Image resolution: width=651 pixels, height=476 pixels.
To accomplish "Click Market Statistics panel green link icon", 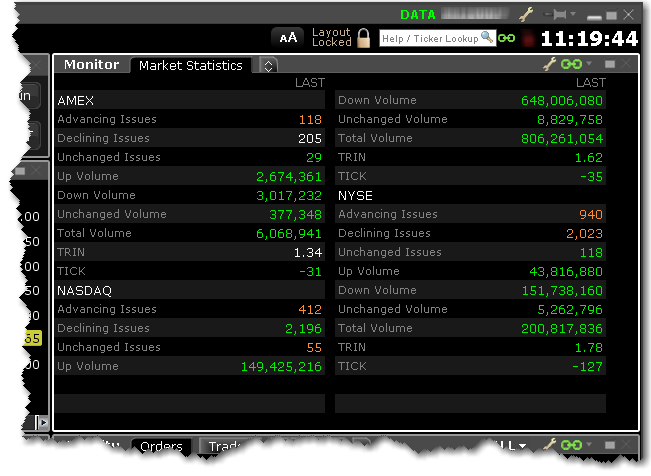I will pyautogui.click(x=571, y=65).
